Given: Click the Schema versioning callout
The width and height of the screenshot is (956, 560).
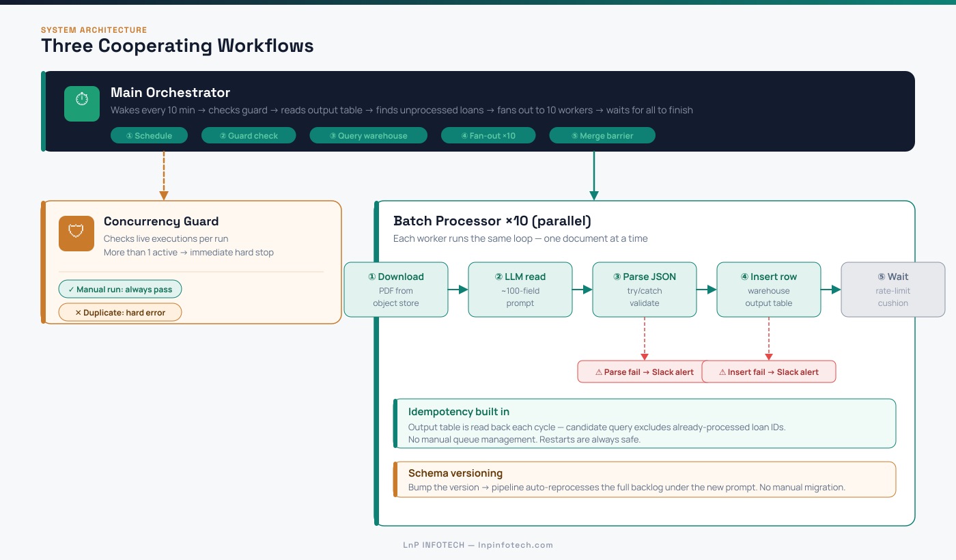Looking at the screenshot, I should [645, 479].
